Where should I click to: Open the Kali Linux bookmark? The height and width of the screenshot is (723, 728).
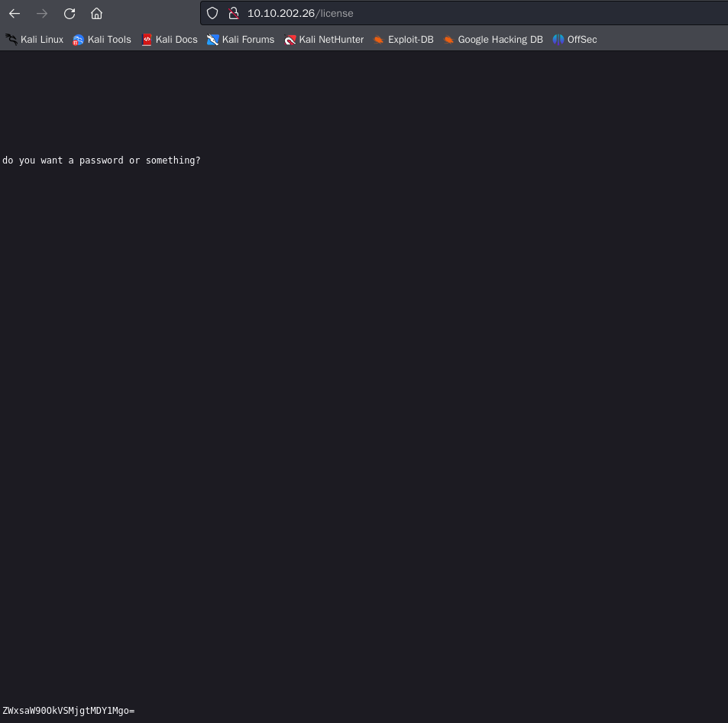[x=34, y=40]
